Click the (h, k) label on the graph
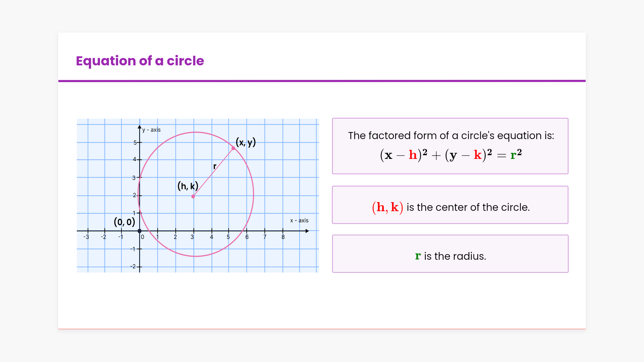 [188, 186]
